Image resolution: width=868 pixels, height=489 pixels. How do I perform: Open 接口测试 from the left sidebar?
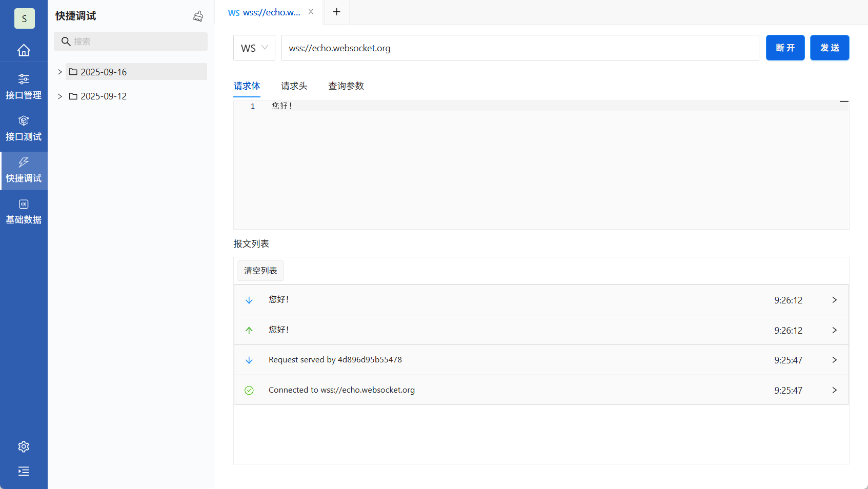tap(24, 128)
